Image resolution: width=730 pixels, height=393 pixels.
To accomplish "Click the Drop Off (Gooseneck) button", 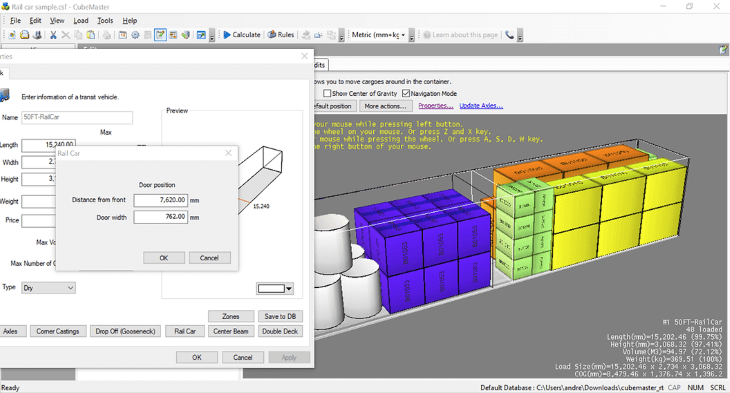I will [125, 331].
